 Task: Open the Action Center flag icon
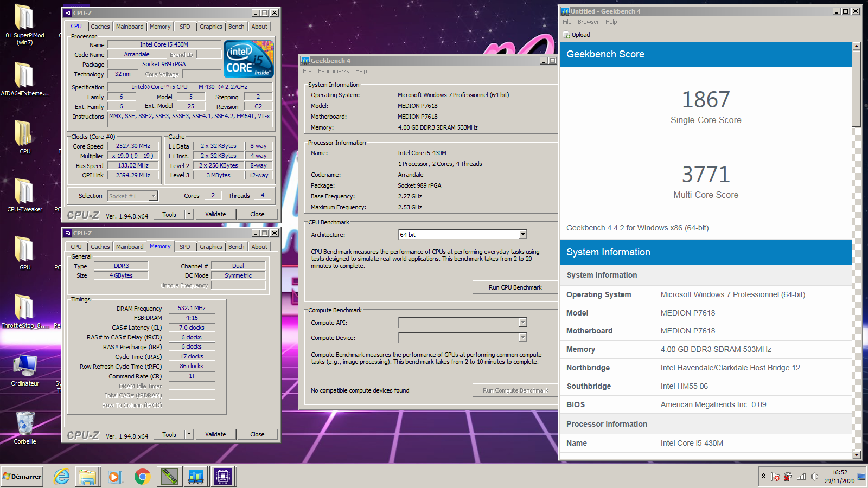pyautogui.click(x=775, y=477)
